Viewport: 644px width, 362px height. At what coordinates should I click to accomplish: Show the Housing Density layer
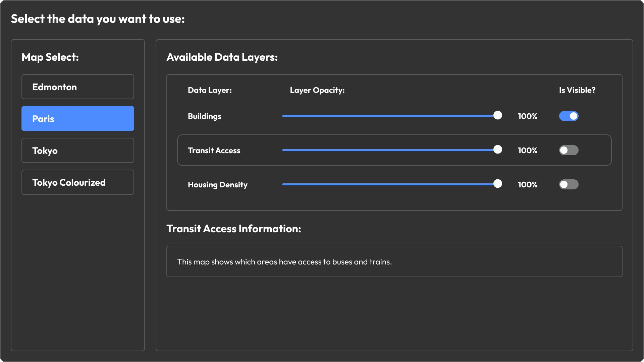point(569,185)
